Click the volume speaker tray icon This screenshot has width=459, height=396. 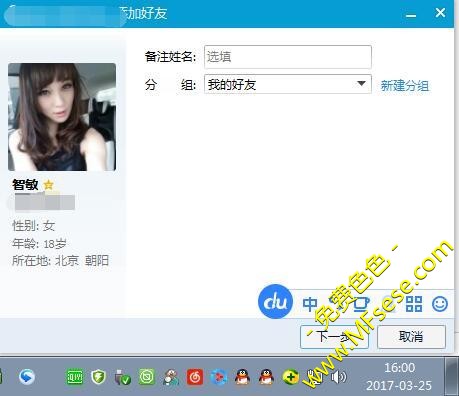338,377
